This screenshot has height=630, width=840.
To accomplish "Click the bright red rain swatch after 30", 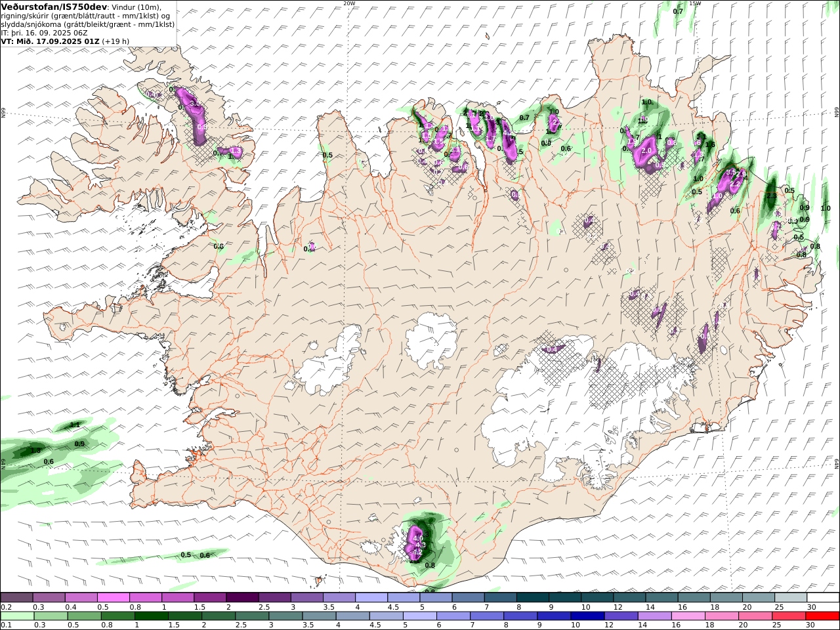I will [822, 616].
